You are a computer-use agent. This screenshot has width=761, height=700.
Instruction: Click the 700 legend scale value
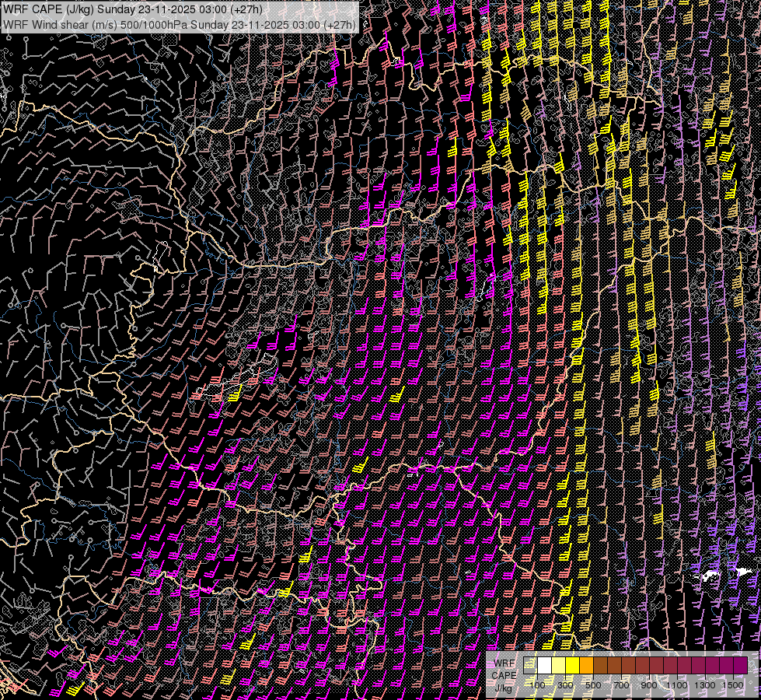tap(621, 685)
